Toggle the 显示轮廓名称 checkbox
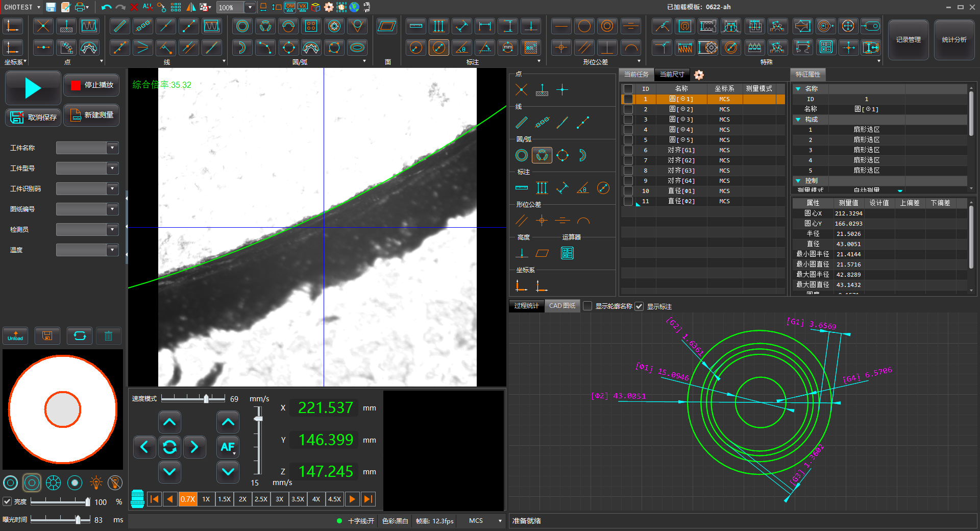Screen dimensions: 980x531 tap(588, 306)
